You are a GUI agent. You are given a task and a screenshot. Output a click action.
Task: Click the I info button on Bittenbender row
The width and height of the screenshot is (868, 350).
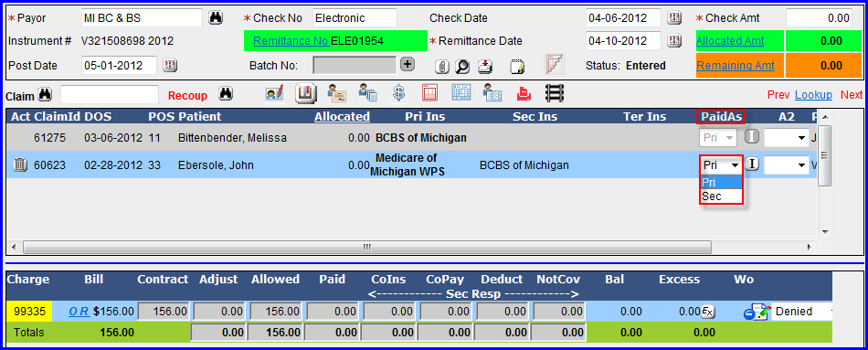tap(751, 137)
